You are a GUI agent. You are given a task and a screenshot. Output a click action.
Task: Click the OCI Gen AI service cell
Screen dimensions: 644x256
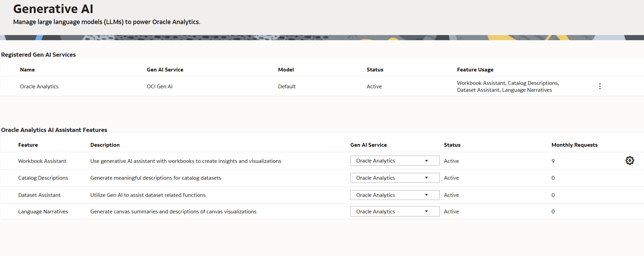click(159, 87)
